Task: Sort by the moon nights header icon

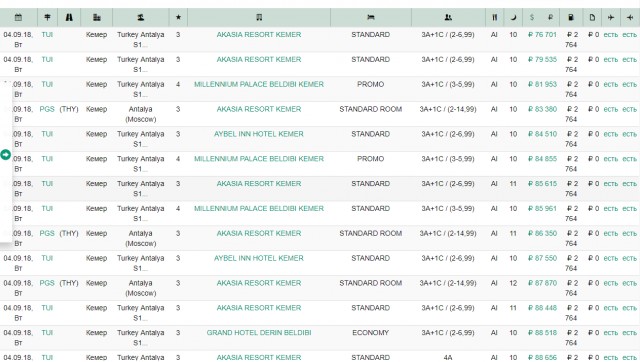Action: click(513, 17)
